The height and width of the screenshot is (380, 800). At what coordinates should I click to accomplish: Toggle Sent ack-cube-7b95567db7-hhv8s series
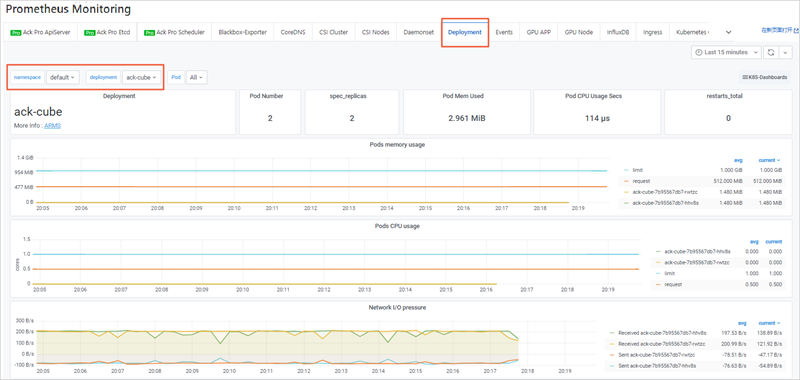658,366
